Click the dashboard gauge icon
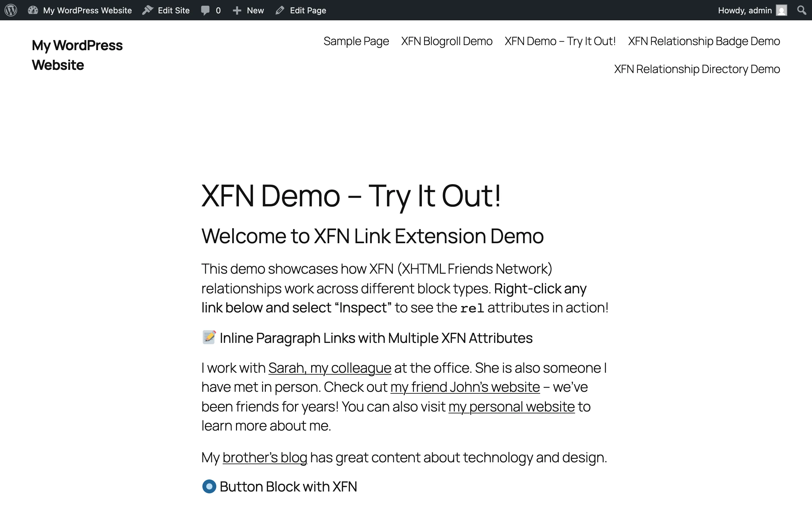This screenshot has width=812, height=508. coord(33,10)
